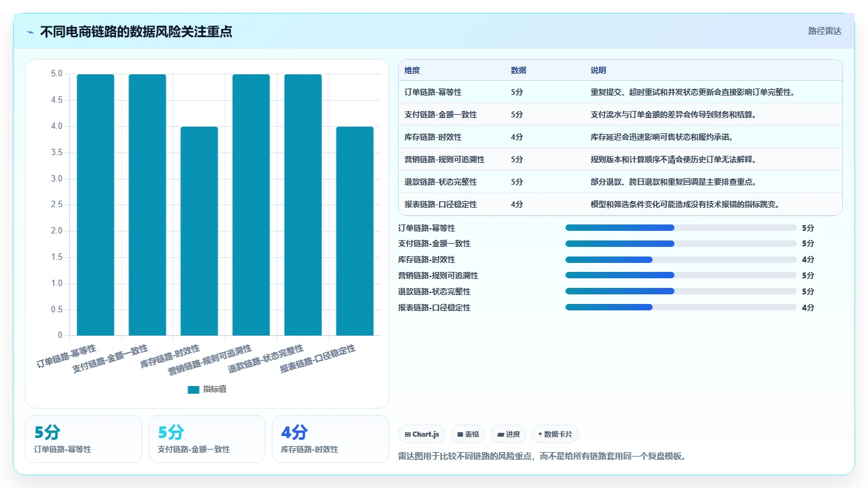Click table cell 报表链路-口径稳定性 in 维度 column
Screen dimensions: 868x488
(x=440, y=205)
